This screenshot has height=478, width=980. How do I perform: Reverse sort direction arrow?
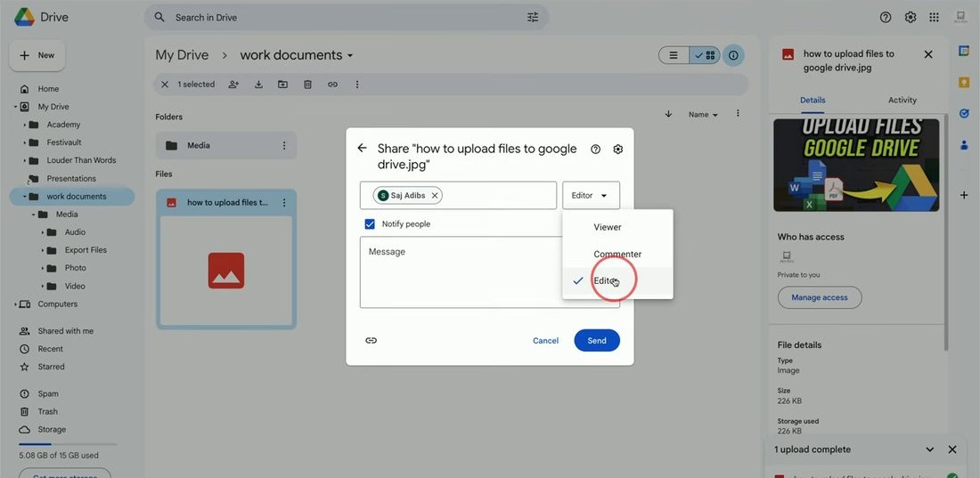tap(668, 114)
